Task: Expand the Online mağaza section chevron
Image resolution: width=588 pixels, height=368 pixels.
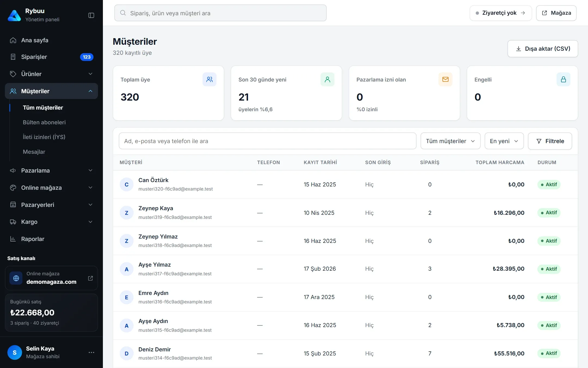Action: [90, 188]
